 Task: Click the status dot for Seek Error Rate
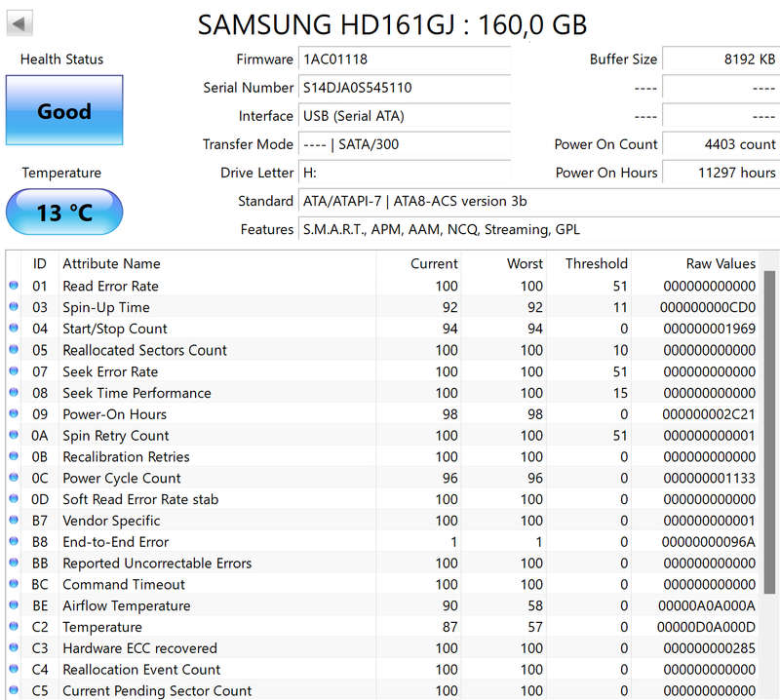tap(14, 371)
